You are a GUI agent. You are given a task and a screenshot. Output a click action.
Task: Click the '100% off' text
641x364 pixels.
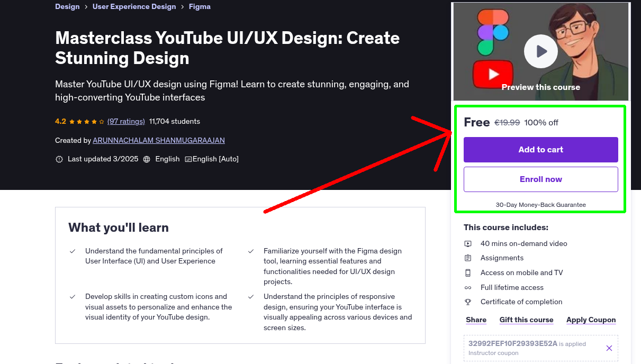pos(541,123)
